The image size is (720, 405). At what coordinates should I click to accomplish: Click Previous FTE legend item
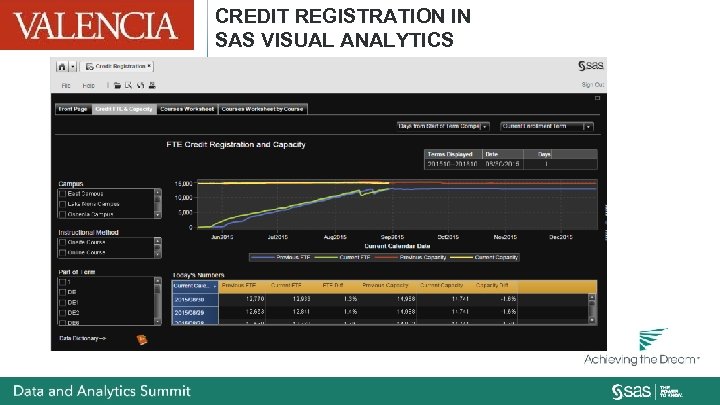281,257
